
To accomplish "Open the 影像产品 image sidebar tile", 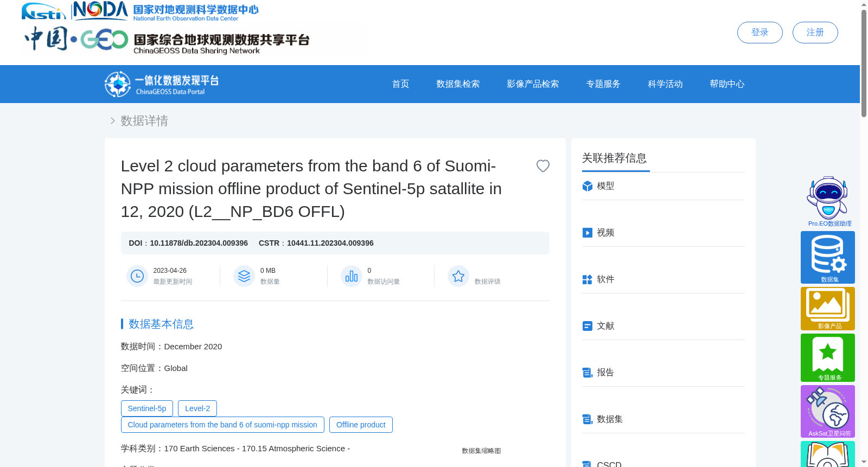I will pos(828,309).
